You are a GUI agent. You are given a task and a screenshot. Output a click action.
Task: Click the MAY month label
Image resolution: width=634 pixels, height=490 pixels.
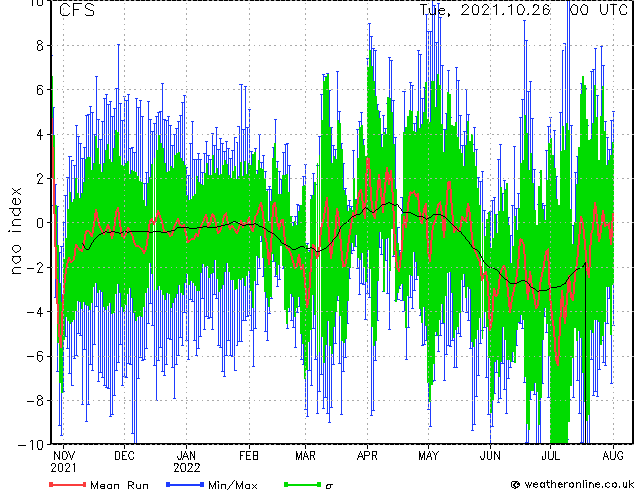[428, 456]
